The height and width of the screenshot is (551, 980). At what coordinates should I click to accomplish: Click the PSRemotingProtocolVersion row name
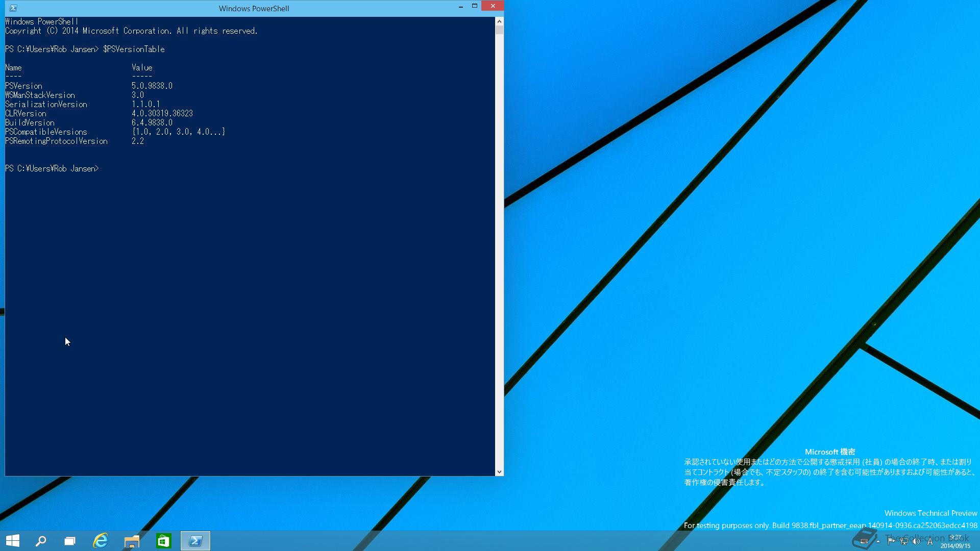pos(56,141)
